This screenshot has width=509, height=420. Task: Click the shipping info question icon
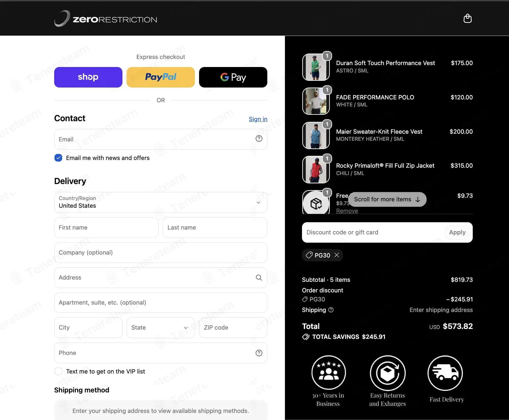click(331, 310)
